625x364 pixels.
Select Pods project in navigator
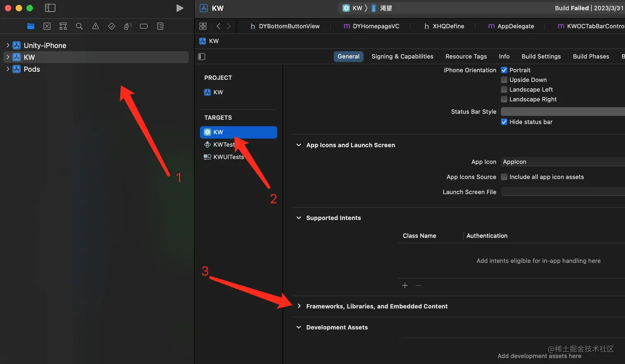[x=31, y=69]
